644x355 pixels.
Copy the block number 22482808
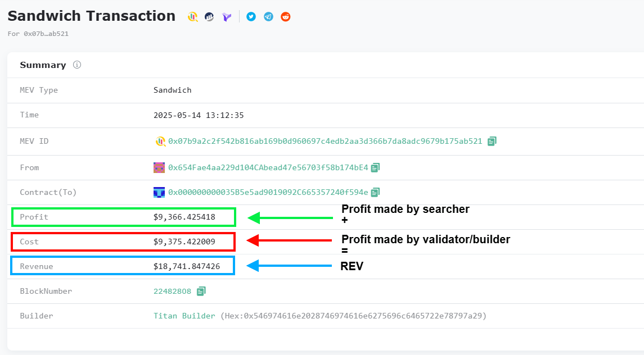pos(201,291)
